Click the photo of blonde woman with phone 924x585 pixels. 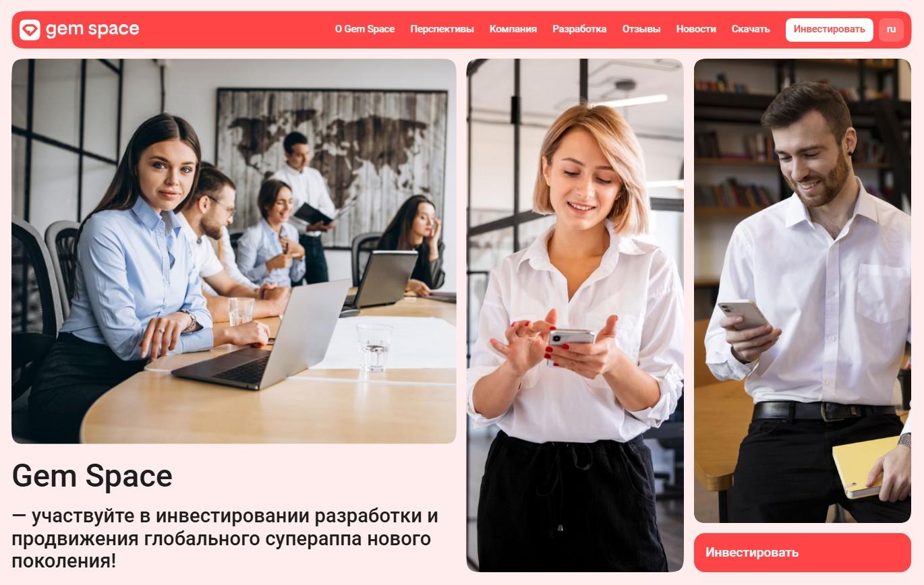575,315
